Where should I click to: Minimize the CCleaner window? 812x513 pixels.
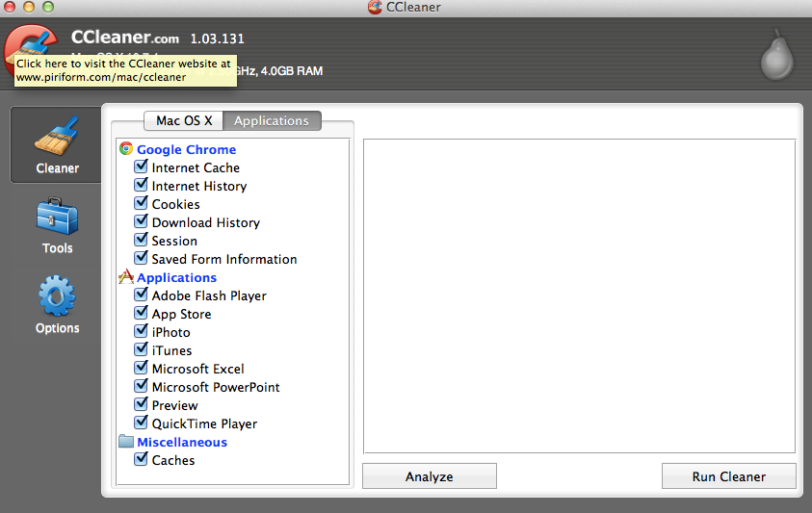[x=29, y=7]
